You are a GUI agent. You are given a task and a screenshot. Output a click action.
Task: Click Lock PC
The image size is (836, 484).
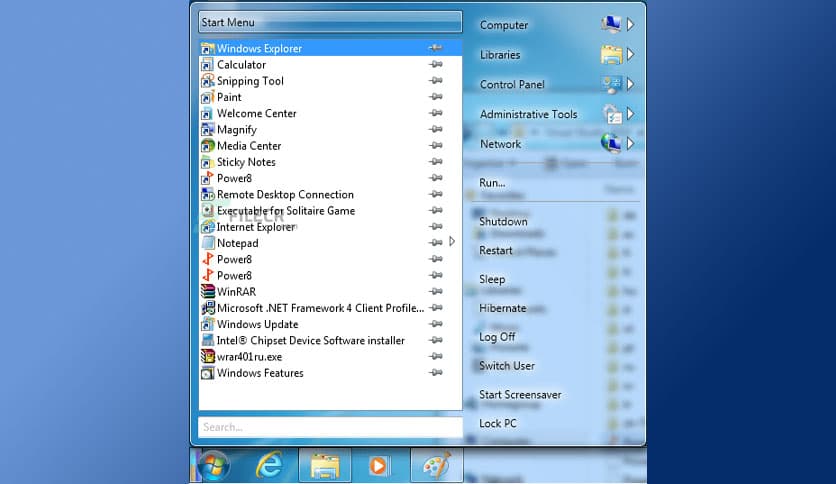[x=497, y=423]
